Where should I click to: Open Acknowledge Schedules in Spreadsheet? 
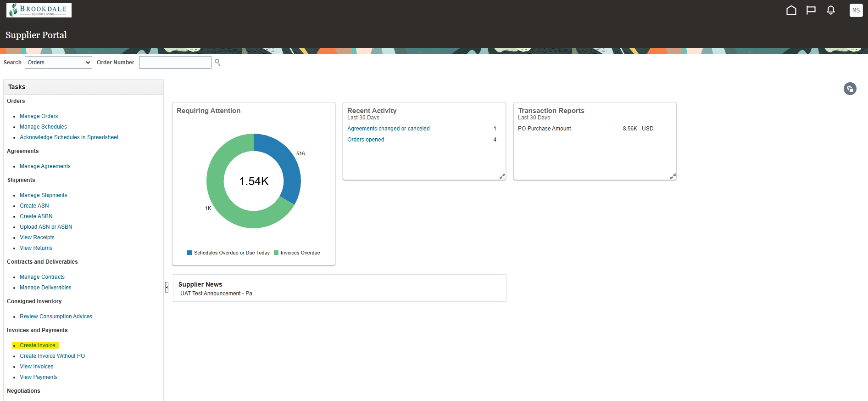(x=69, y=137)
